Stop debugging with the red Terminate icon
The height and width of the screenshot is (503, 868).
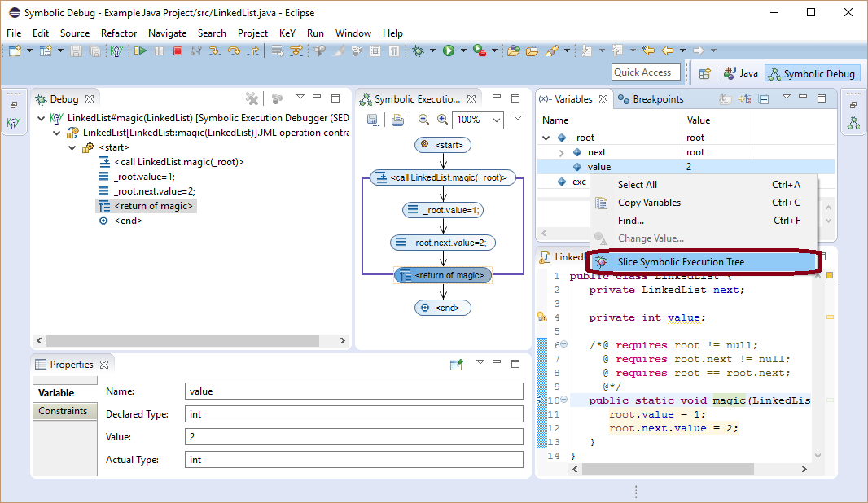pos(178,51)
